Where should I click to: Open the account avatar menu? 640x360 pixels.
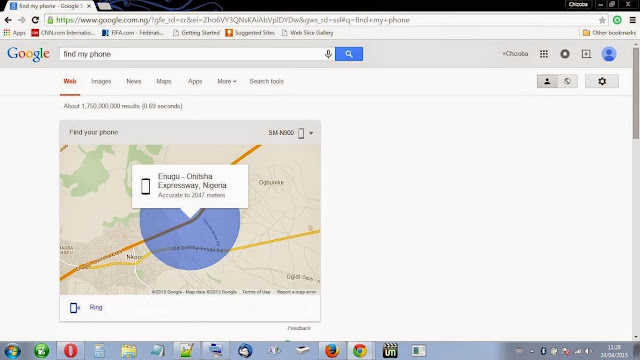point(609,54)
